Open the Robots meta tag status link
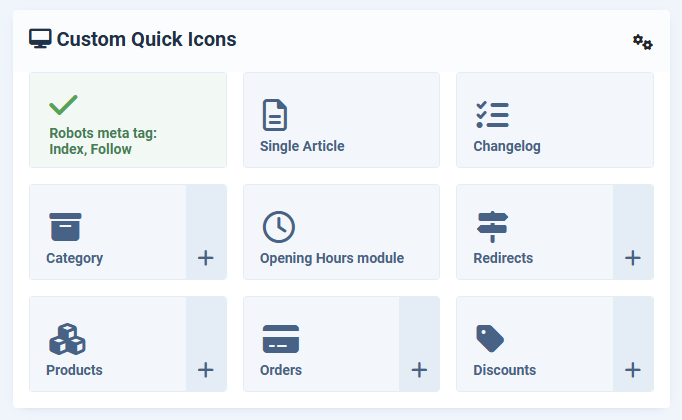The width and height of the screenshot is (682, 420). pos(103,141)
